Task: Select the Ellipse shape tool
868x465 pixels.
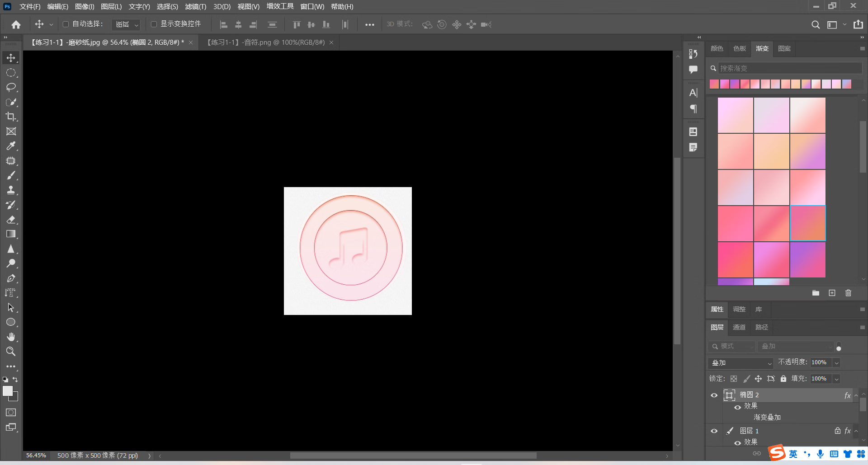Action: point(11,322)
